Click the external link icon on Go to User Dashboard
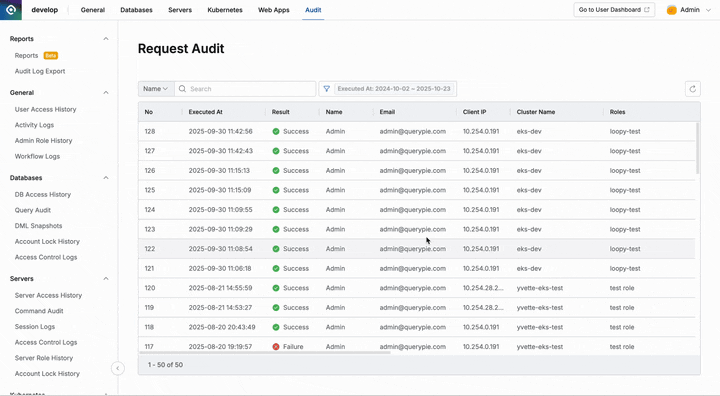This screenshot has height=396, width=720. [x=647, y=10]
